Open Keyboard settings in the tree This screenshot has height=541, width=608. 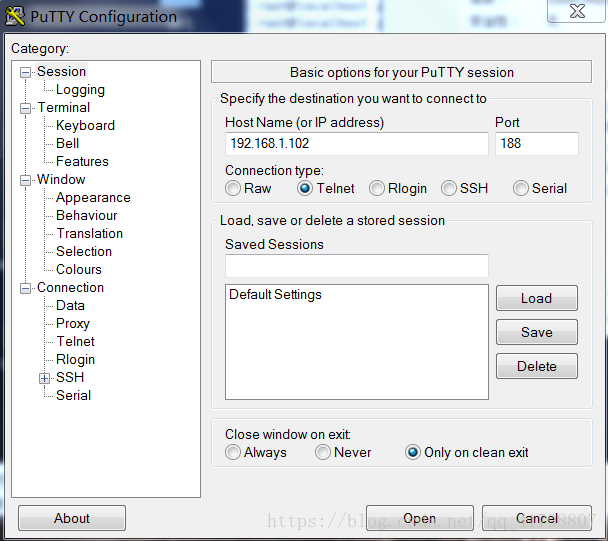(85, 125)
